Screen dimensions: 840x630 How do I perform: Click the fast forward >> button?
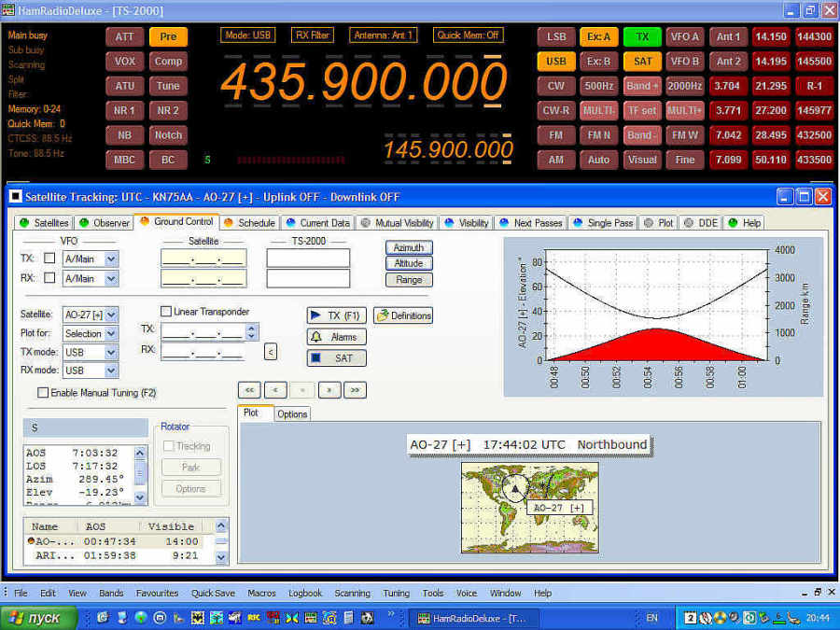coord(355,390)
